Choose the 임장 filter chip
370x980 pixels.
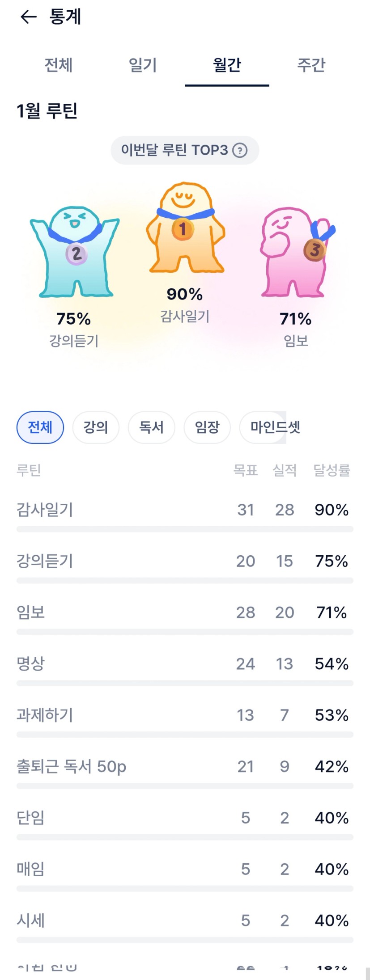tap(207, 427)
